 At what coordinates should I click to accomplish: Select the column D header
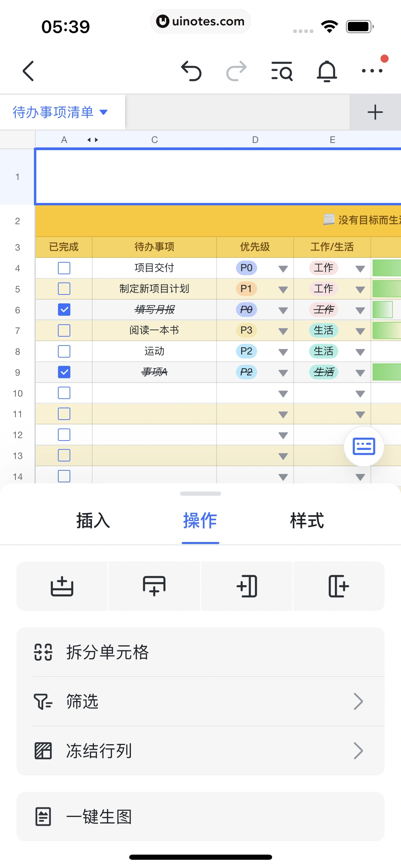click(x=255, y=140)
